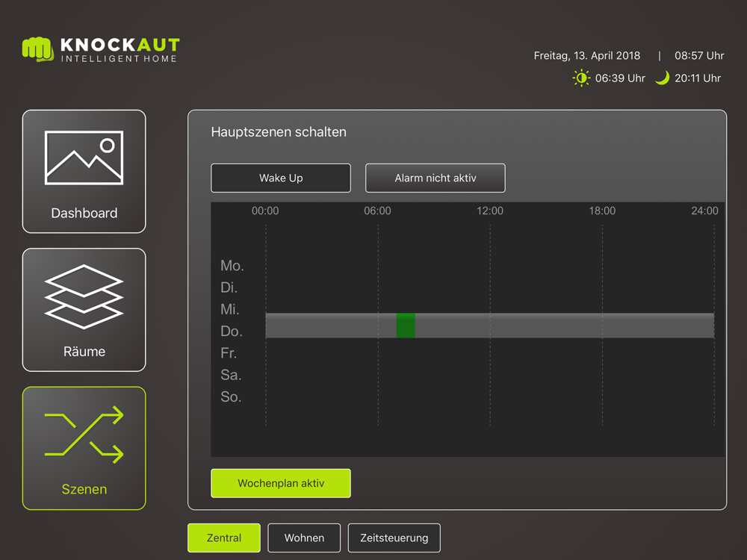Select the Fr. day row label
Viewport: 747px width, 560px height.
coord(228,353)
